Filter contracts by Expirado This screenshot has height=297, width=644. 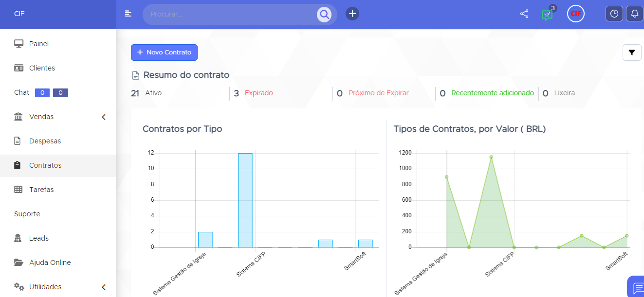258,93
